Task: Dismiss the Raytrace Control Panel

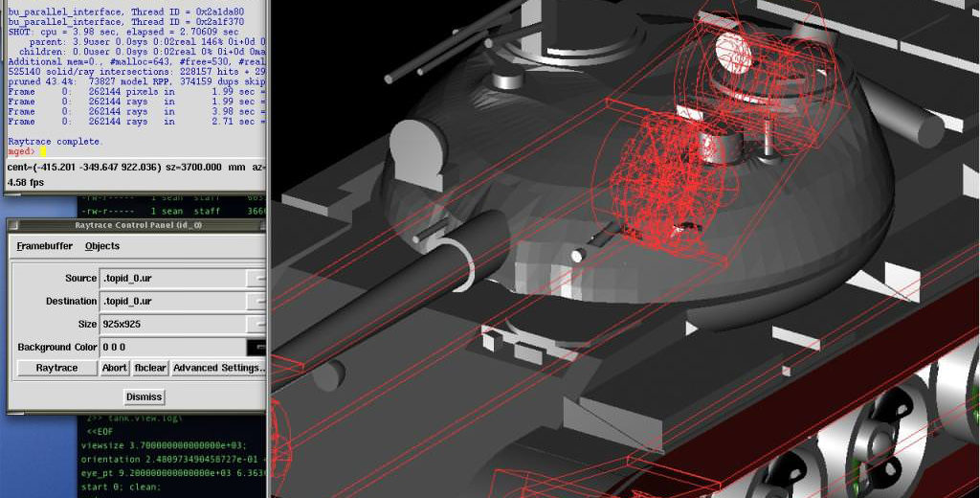Action: [145, 396]
